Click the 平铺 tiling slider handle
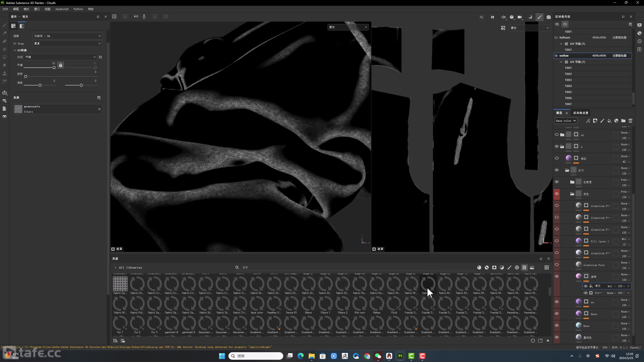Image resolution: width=644 pixels, height=362 pixels. (x=54, y=68)
